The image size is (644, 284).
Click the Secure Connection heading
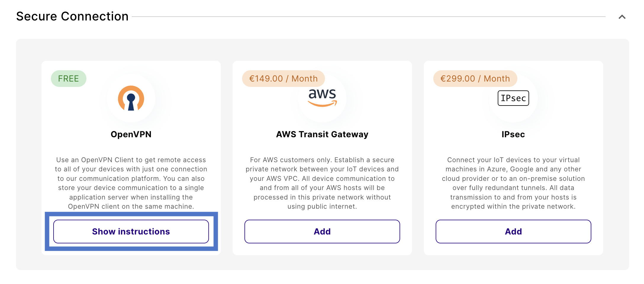72,16
